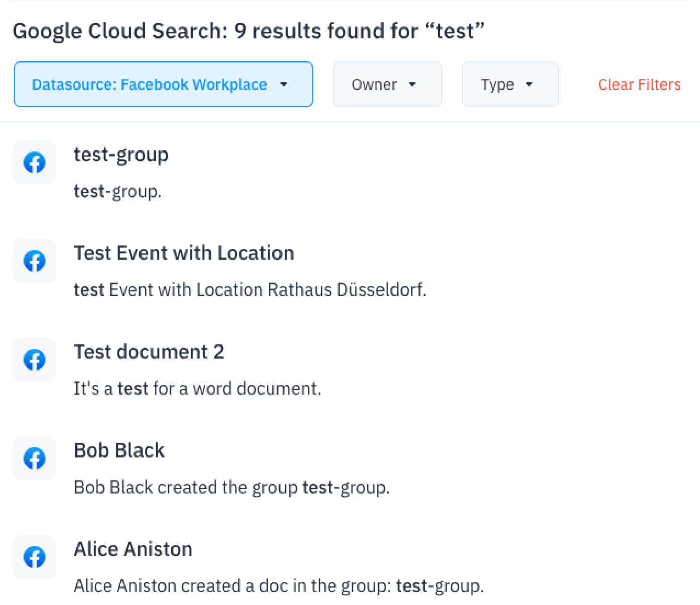Click the Facebook icon beside Test document 2
The height and width of the screenshot is (605, 700).
[x=35, y=360]
